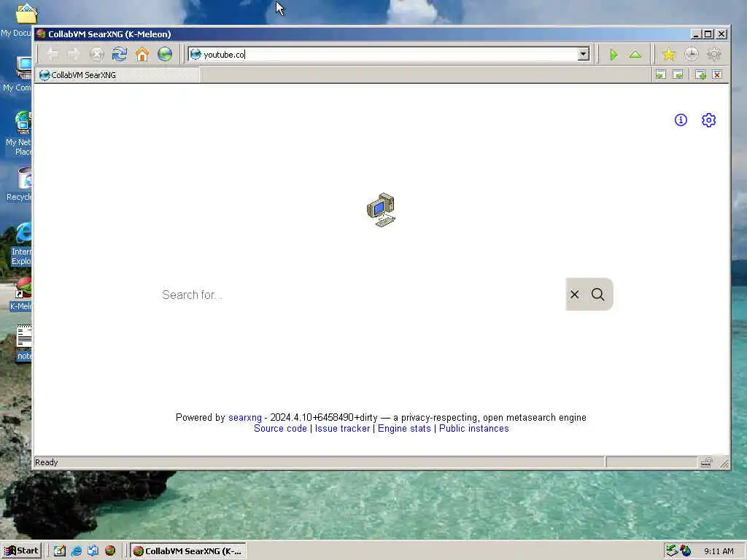Viewport: 747px width, 560px height.
Task: Open the Engine stats link
Action: [x=404, y=429]
